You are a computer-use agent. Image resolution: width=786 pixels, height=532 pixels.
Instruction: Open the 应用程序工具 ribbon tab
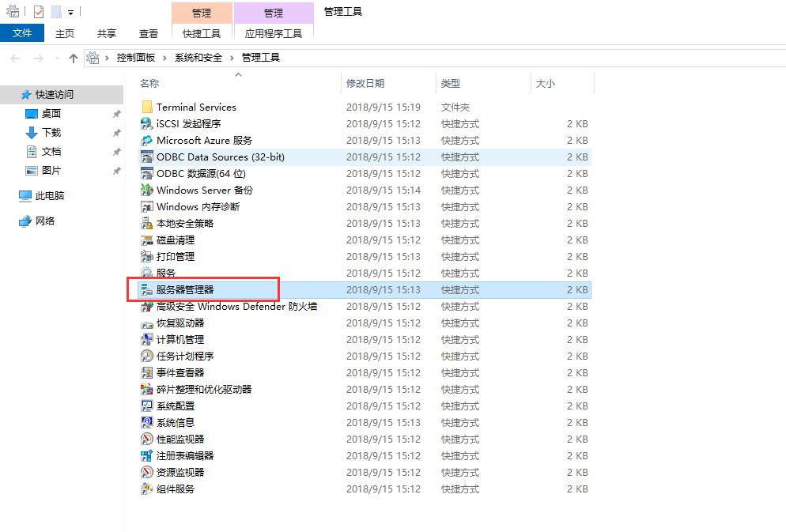click(x=273, y=33)
